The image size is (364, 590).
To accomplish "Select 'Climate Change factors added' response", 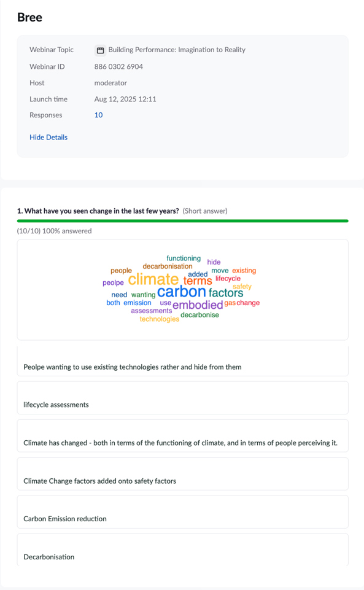I will 182,474.
